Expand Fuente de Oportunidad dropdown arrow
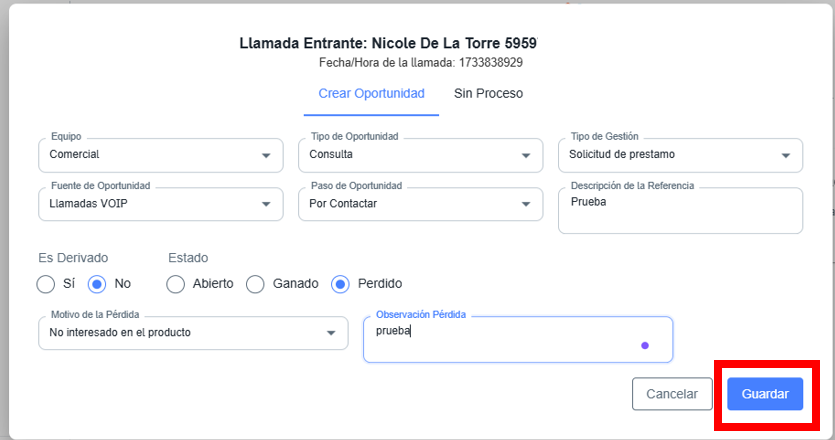This screenshot has width=835, height=440. point(266,204)
